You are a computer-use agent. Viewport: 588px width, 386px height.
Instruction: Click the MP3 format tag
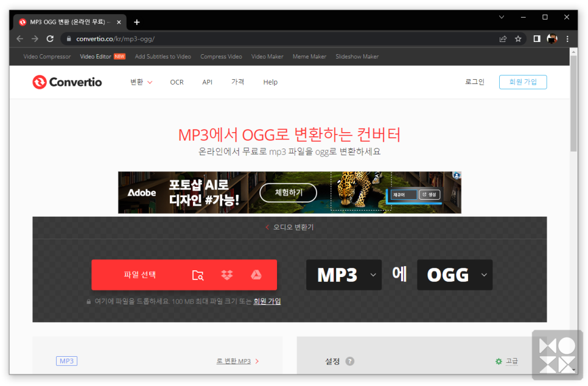pyautogui.click(x=67, y=361)
